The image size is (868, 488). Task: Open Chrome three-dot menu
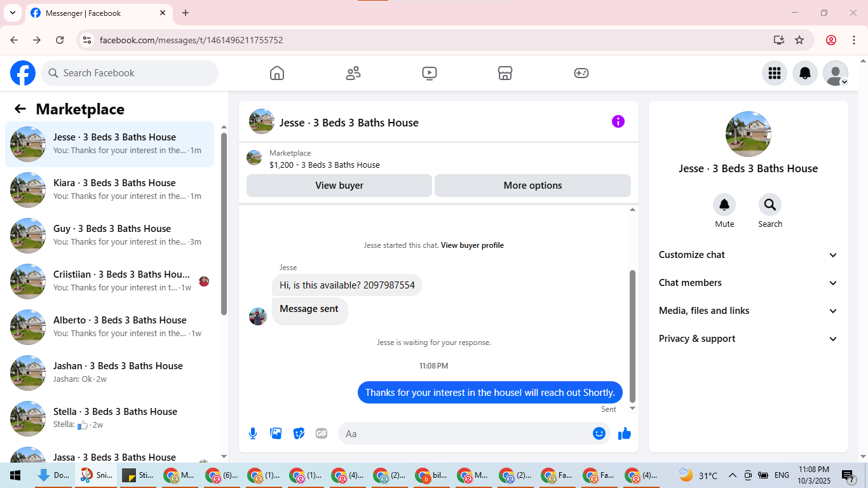pos(853,40)
